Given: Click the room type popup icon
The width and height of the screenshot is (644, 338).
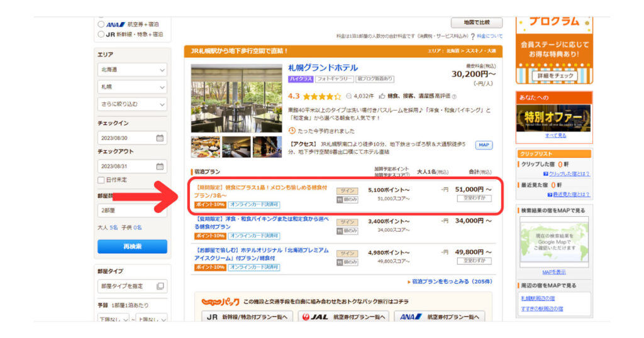Looking at the screenshot, I should [160, 286].
